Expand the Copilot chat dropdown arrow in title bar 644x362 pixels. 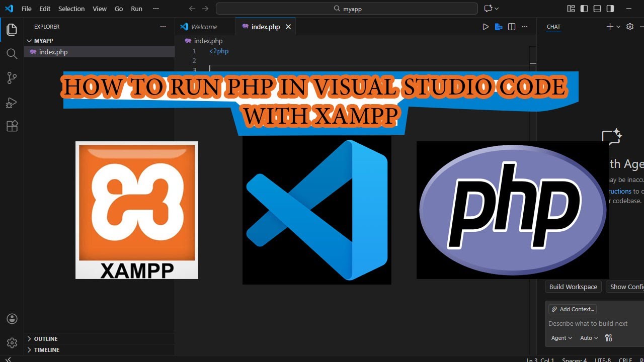497,9
